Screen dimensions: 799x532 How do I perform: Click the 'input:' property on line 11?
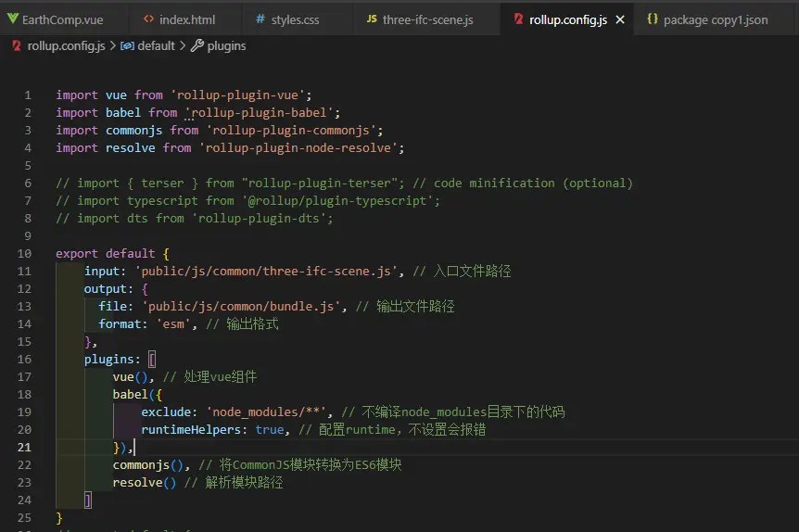105,271
